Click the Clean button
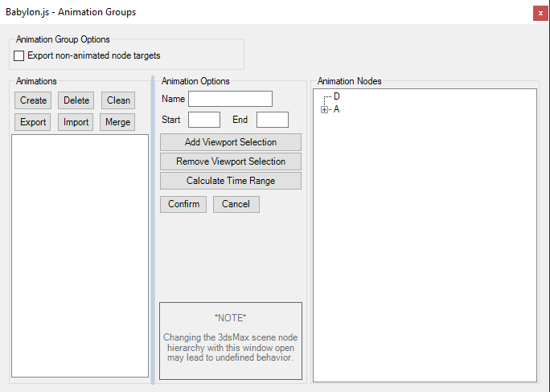 pyautogui.click(x=118, y=100)
